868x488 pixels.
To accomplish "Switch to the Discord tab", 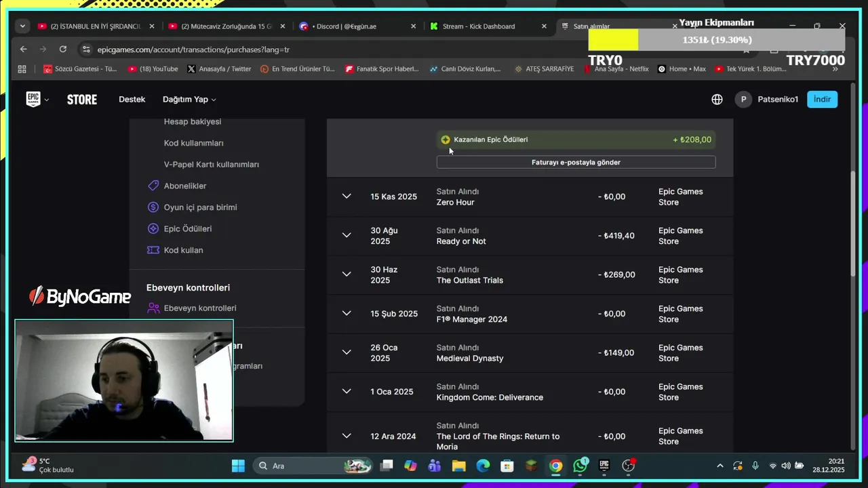I will pyautogui.click(x=357, y=26).
